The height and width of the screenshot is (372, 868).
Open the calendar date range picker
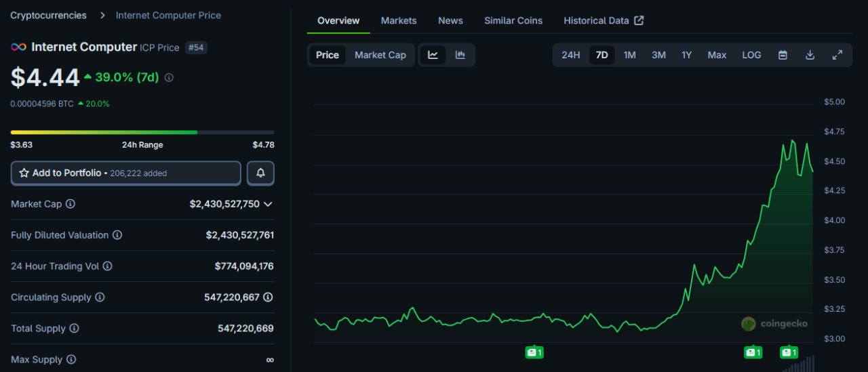783,55
